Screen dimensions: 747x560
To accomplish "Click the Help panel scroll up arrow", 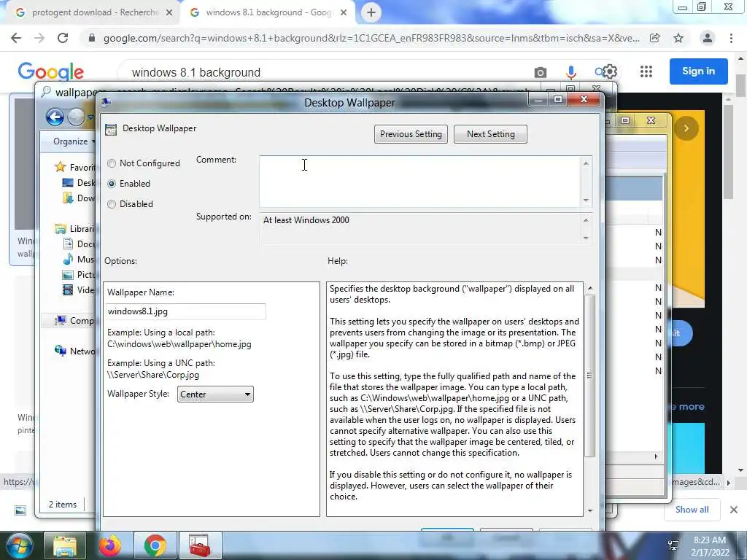I will [590, 289].
